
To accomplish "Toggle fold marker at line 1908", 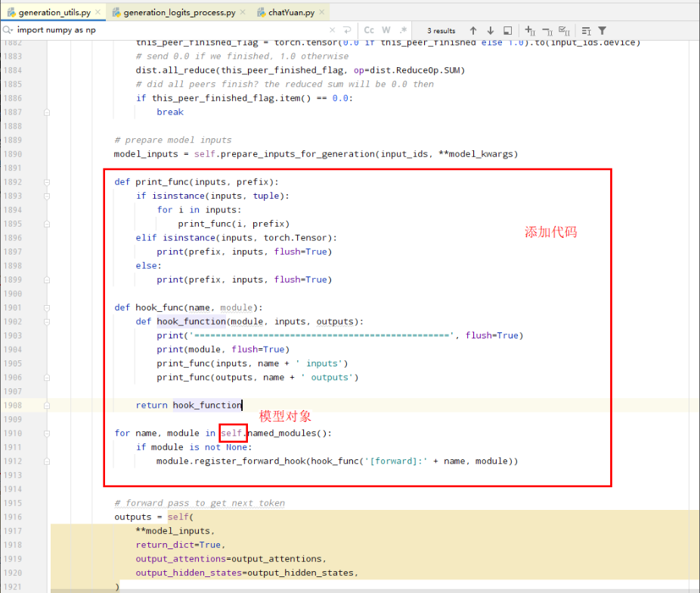I will 47,406.
